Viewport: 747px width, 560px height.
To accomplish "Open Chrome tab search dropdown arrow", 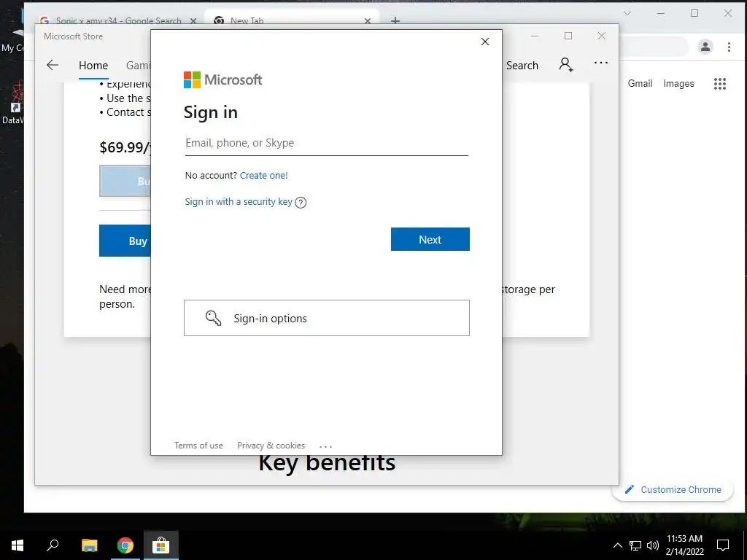I will (x=627, y=13).
